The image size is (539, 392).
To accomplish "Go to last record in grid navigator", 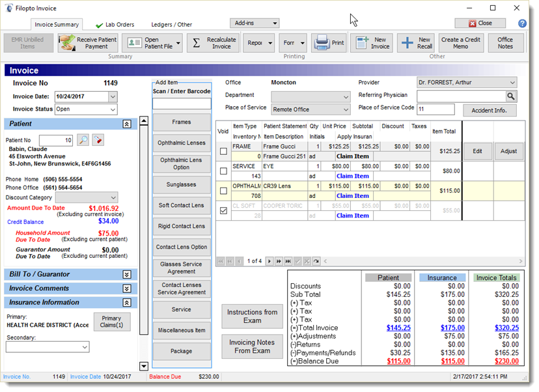I will [288, 261].
